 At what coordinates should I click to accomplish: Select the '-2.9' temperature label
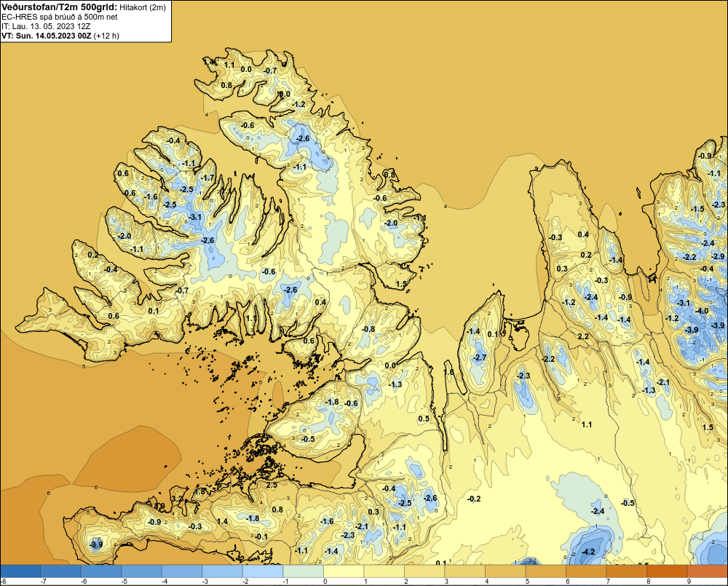point(718,257)
